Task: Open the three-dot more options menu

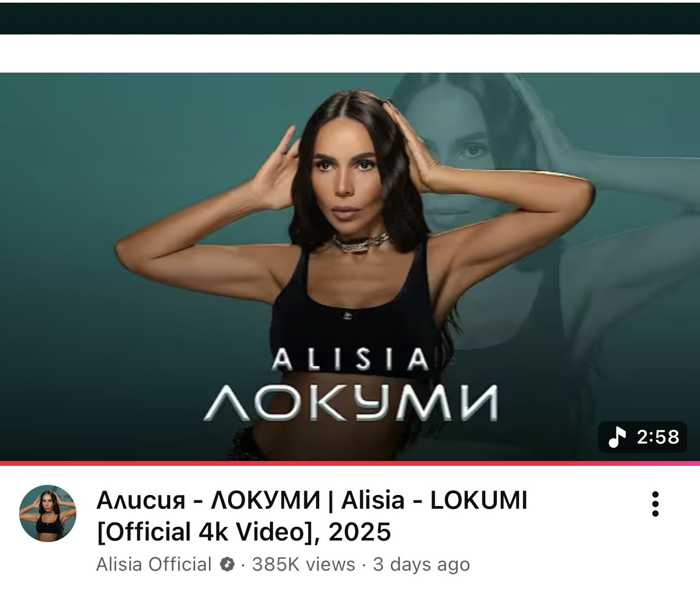Action: click(655, 504)
